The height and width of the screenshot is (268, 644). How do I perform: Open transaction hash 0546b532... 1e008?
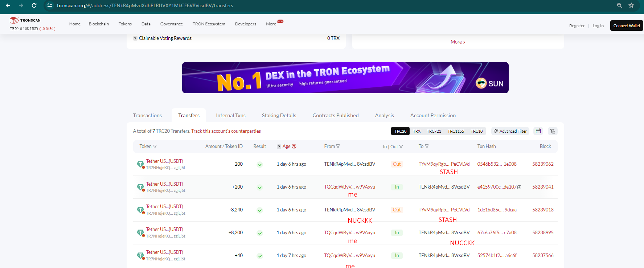click(497, 164)
